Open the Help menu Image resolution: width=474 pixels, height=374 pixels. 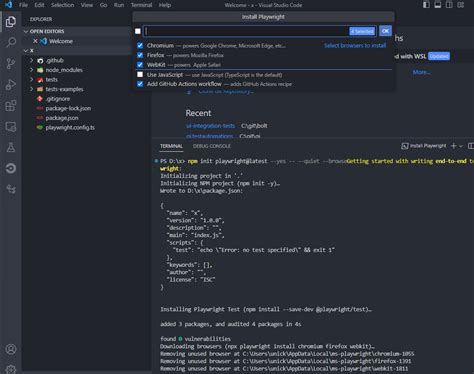coord(165,5)
